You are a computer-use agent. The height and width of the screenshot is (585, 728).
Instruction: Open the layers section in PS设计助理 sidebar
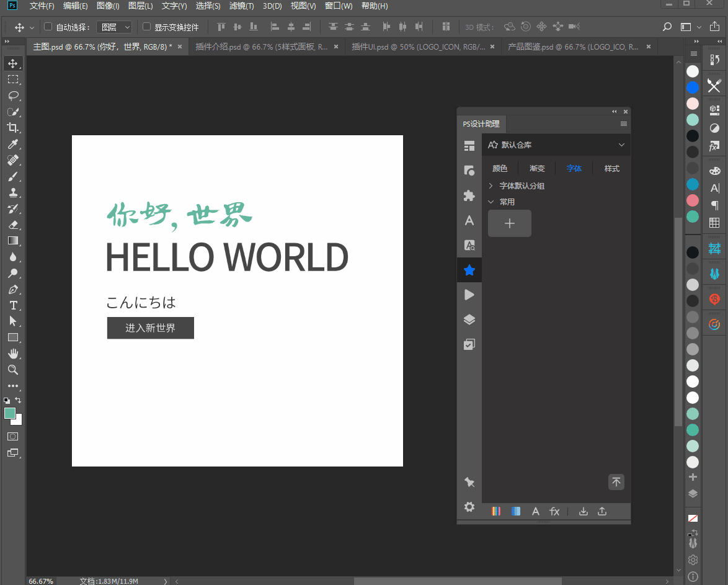click(469, 319)
